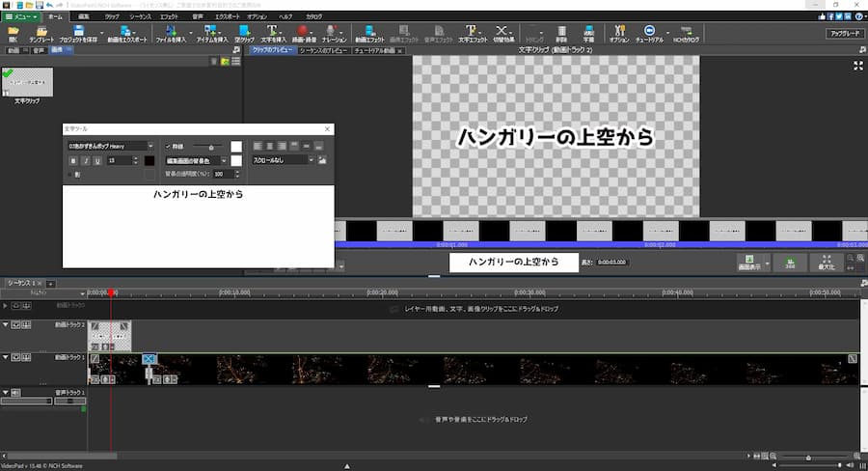Add a new sequence tab with plus
This screenshot has height=471, width=868.
50,283
